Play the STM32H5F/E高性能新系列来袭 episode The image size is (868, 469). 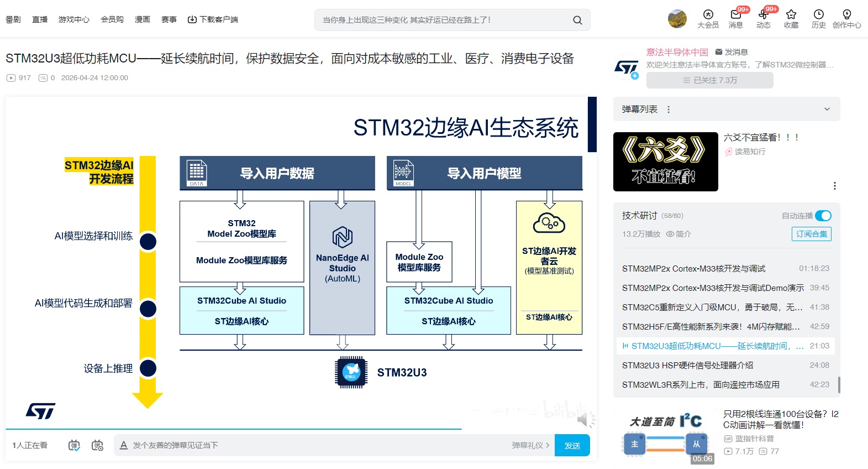tap(725, 326)
